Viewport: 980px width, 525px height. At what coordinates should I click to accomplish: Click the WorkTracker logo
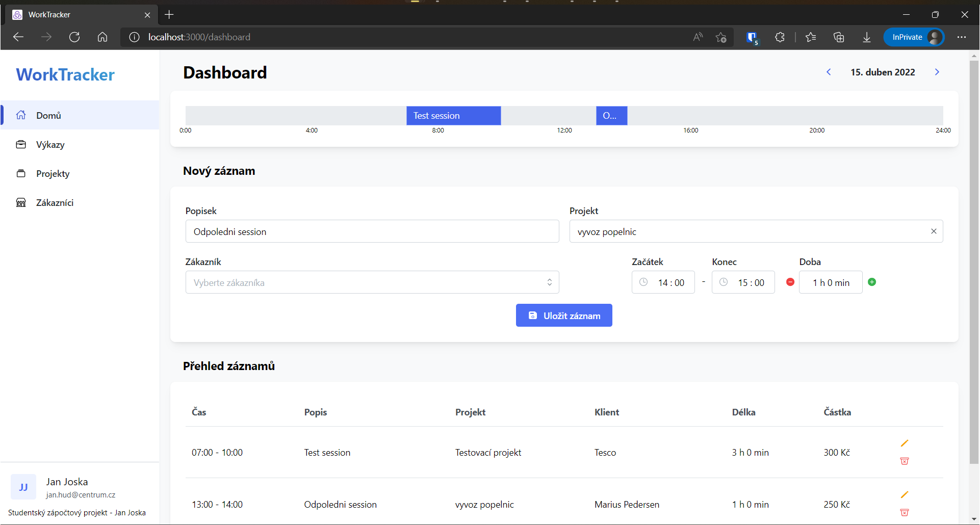pos(65,74)
